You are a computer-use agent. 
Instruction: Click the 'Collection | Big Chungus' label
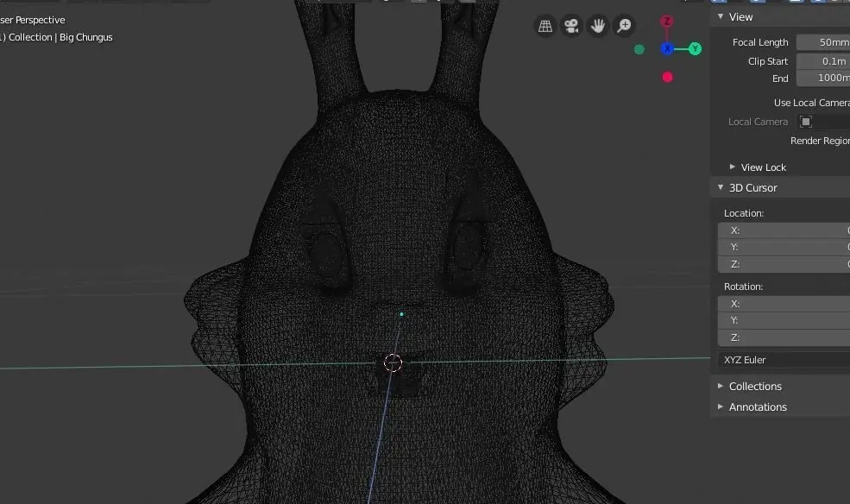(60, 37)
